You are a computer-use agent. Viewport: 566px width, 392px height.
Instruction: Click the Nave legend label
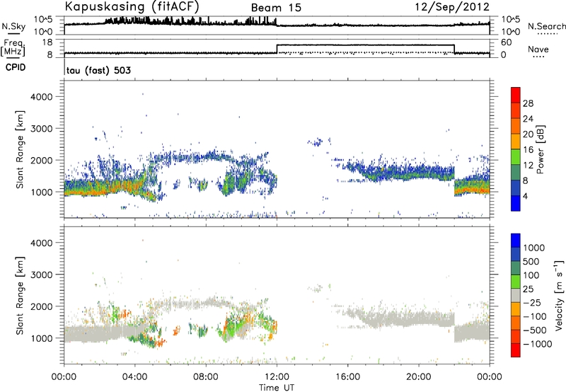[x=538, y=49]
